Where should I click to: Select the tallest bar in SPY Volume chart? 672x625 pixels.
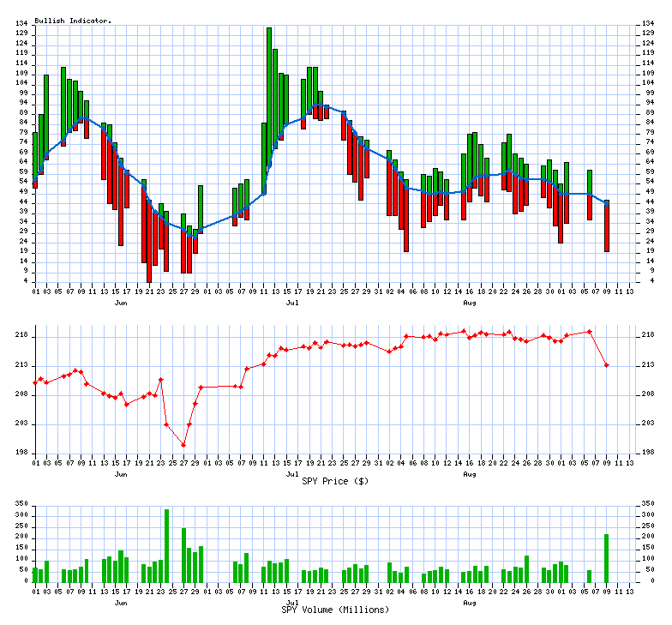tap(166, 544)
